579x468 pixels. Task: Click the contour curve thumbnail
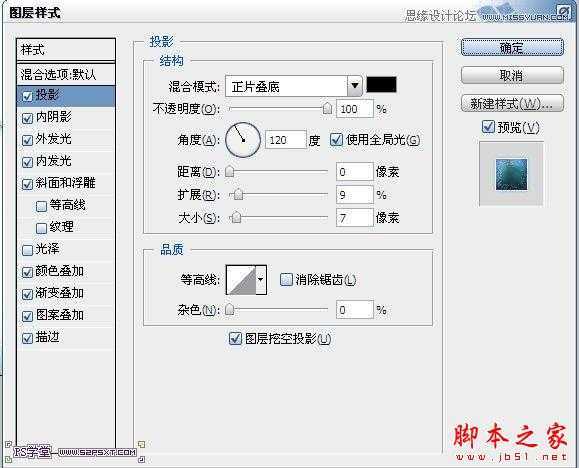(x=241, y=280)
